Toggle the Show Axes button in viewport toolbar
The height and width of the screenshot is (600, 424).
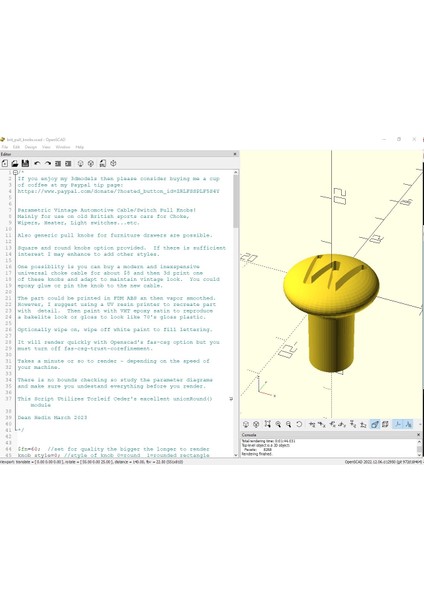pyautogui.click(x=398, y=424)
